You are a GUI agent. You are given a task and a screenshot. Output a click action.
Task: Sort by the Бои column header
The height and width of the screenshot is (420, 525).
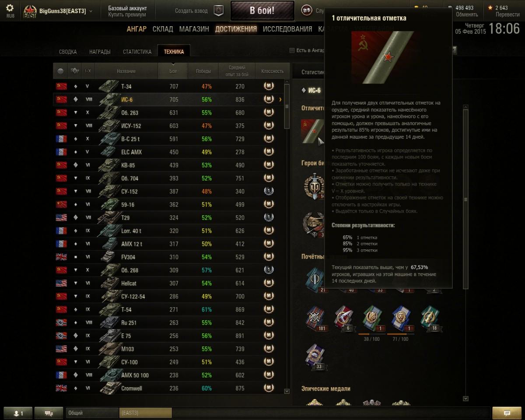[x=174, y=71]
